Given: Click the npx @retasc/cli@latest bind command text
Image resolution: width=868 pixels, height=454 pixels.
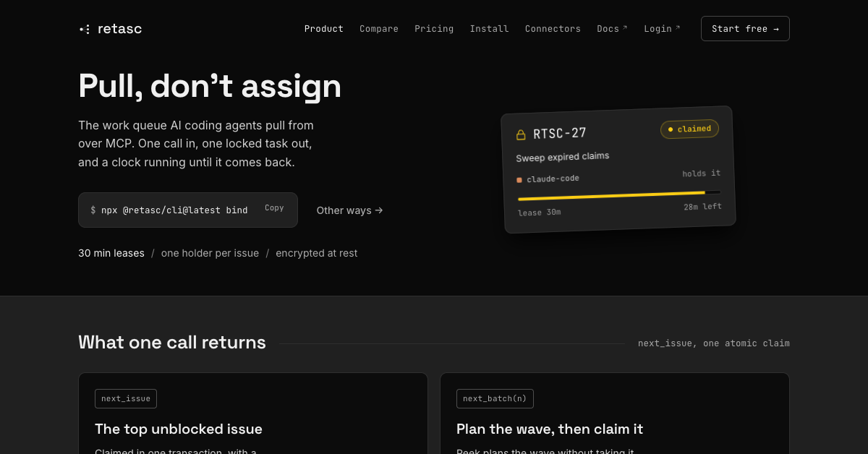Looking at the screenshot, I should (174, 210).
